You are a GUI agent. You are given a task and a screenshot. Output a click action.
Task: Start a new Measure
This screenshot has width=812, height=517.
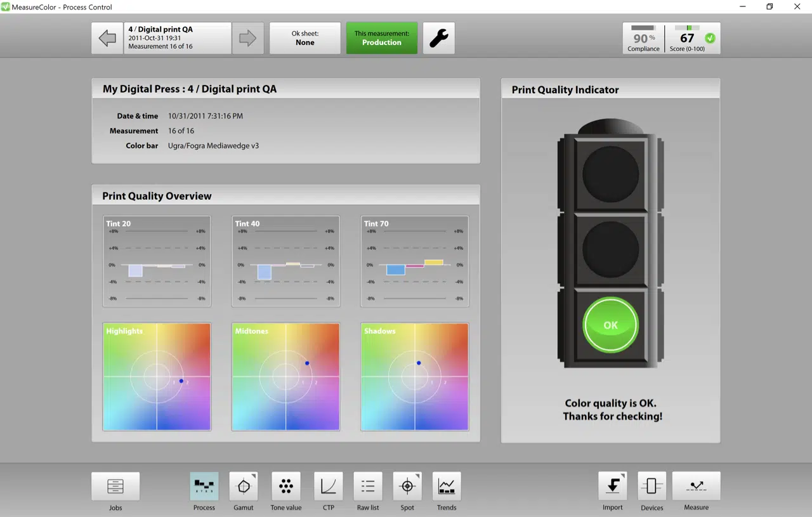696,488
